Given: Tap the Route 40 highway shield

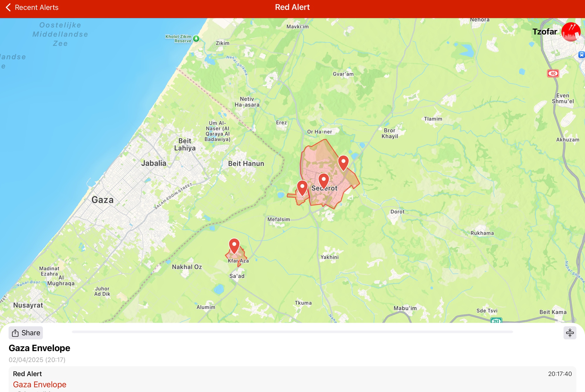Looking at the screenshot, I should coord(553,73).
